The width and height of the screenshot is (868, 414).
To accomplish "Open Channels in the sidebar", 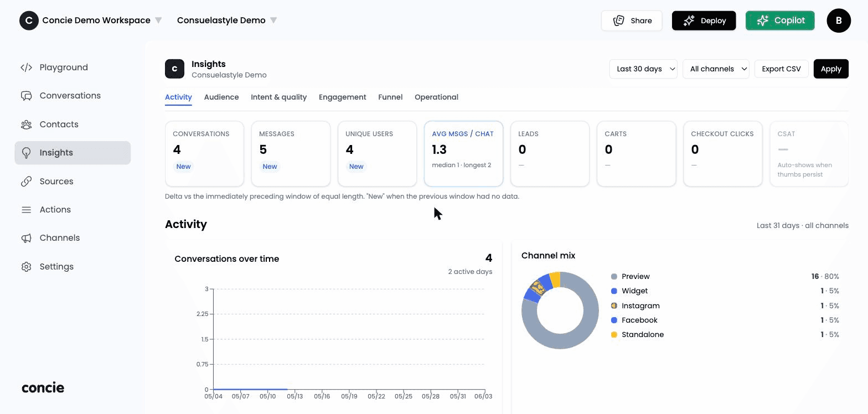I will coord(73,238).
